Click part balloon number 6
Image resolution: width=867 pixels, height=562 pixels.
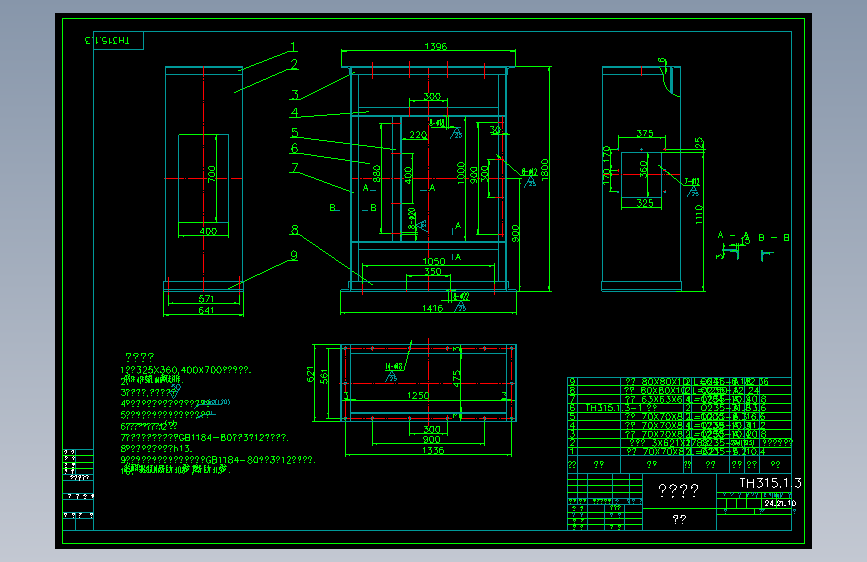(x=294, y=148)
